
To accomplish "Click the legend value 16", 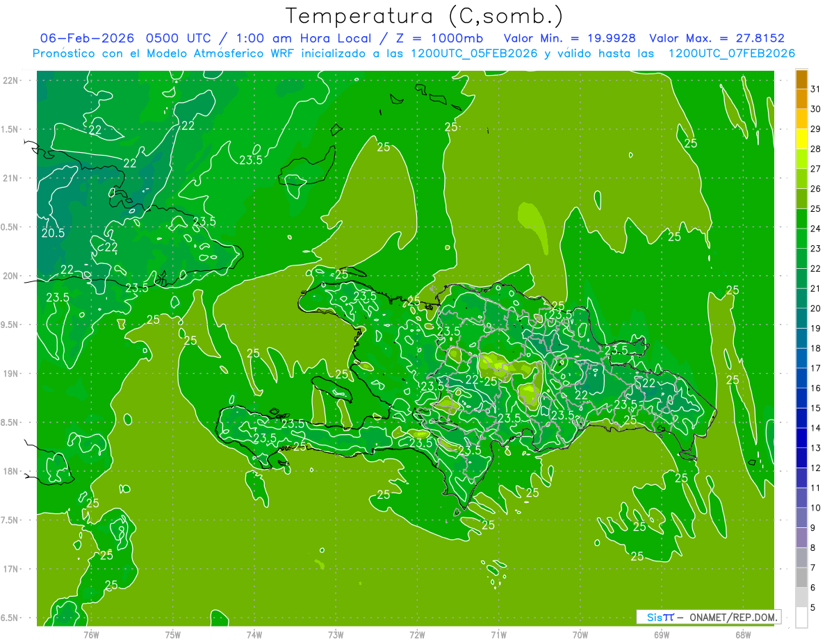I will [816, 388].
